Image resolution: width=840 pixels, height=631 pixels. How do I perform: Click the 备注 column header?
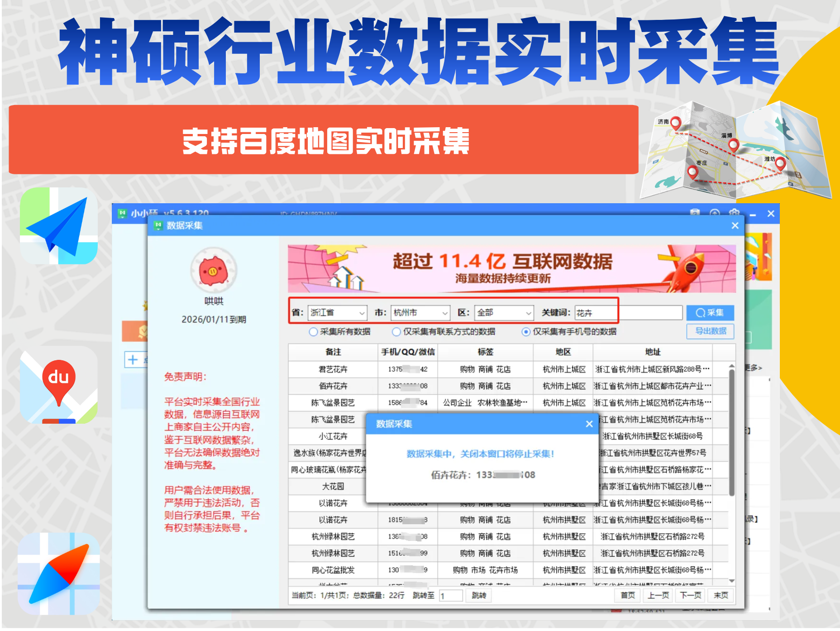click(333, 352)
